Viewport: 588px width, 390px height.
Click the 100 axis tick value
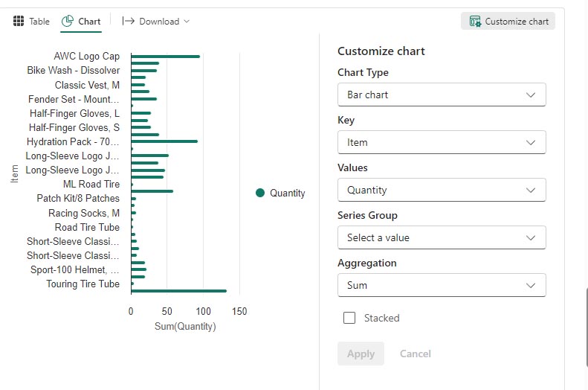click(203, 311)
